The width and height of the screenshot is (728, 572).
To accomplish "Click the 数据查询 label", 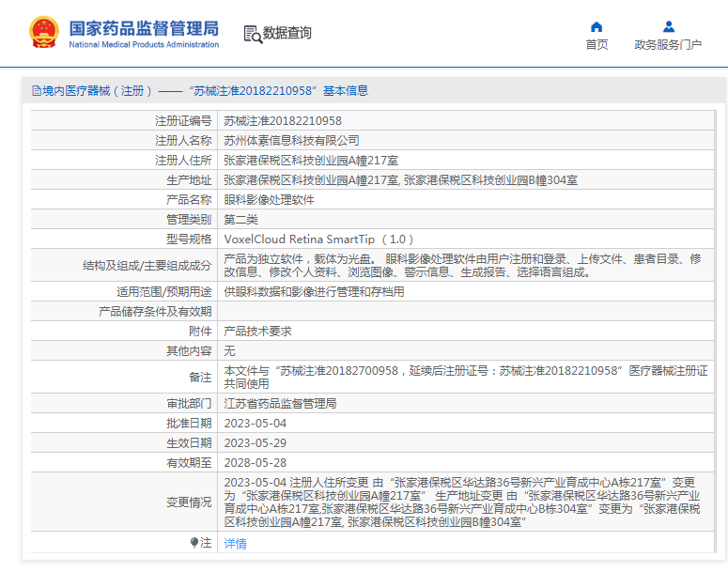I will coord(287,33).
